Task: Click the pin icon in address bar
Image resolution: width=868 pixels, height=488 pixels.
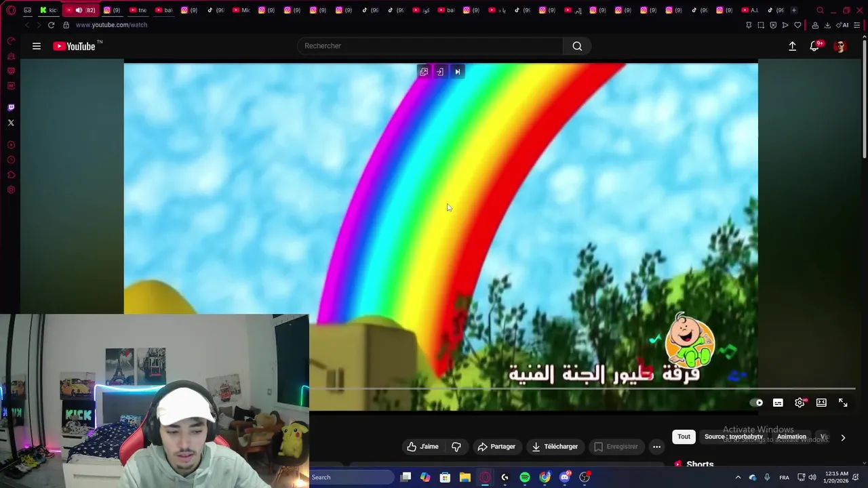Action: 749,25
